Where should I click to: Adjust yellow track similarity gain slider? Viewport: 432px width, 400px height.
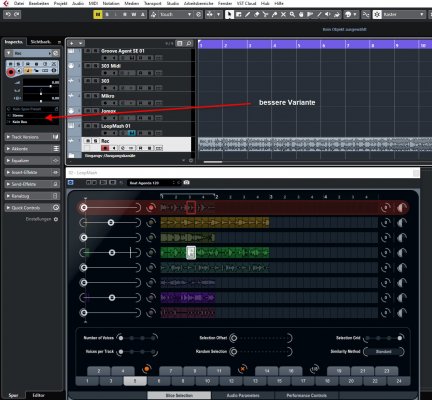click(x=110, y=222)
